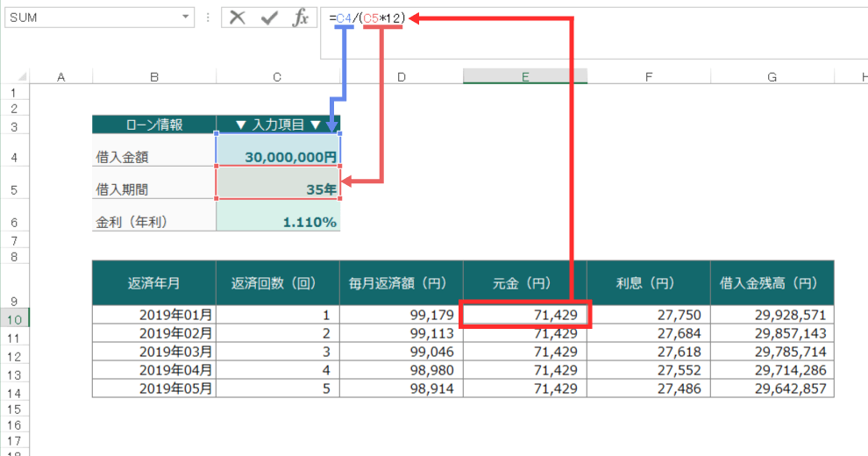
Task: Open Insert Function fx dialog
Action: point(301,18)
